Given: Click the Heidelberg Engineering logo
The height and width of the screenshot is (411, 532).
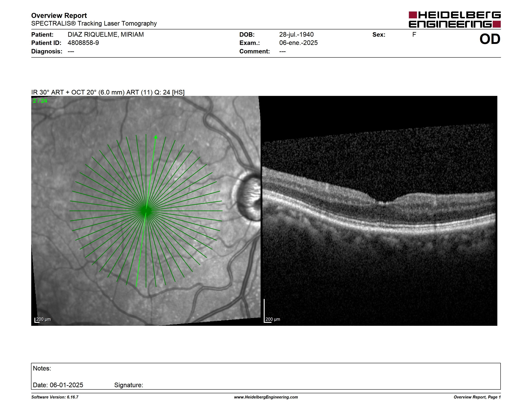Looking at the screenshot, I should pos(455,20).
